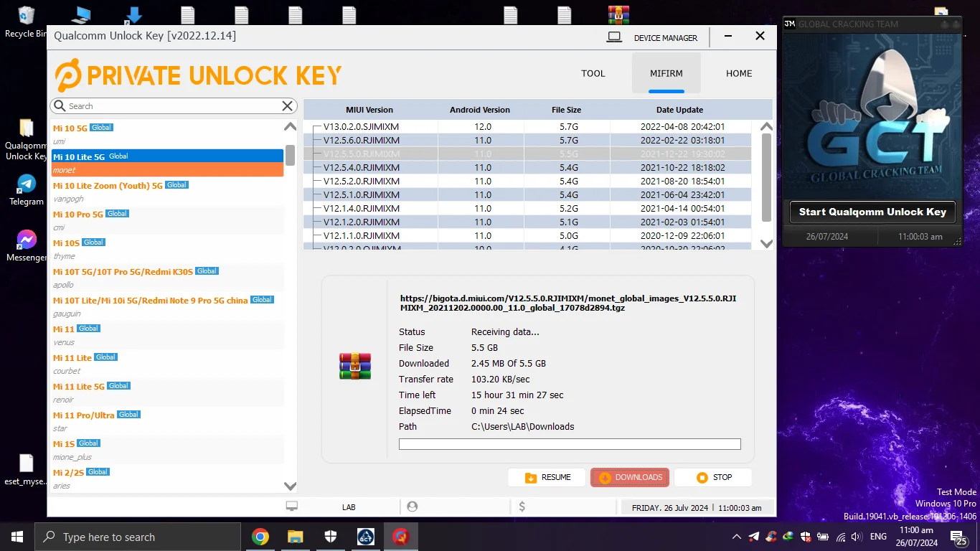
Task: Click the device list scroll-down arrow
Action: click(290, 486)
